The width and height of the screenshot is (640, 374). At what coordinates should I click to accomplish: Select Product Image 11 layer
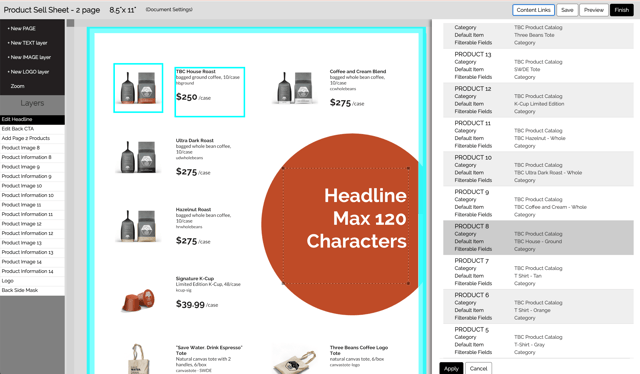click(32, 205)
